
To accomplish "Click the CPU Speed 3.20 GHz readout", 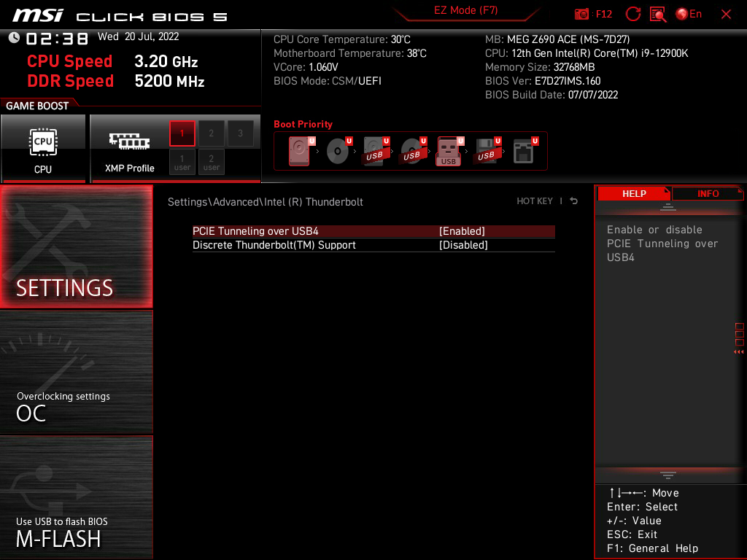I will 112,61.
